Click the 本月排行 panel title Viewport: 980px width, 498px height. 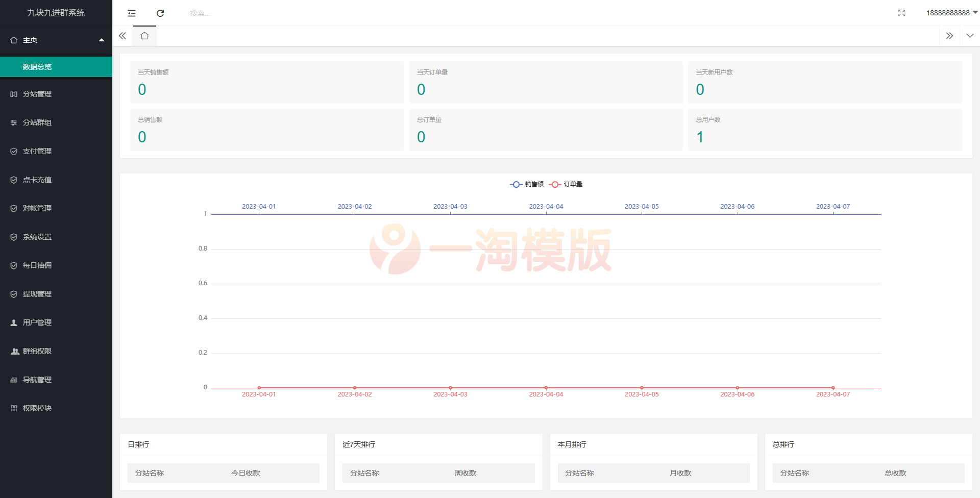[x=572, y=444]
